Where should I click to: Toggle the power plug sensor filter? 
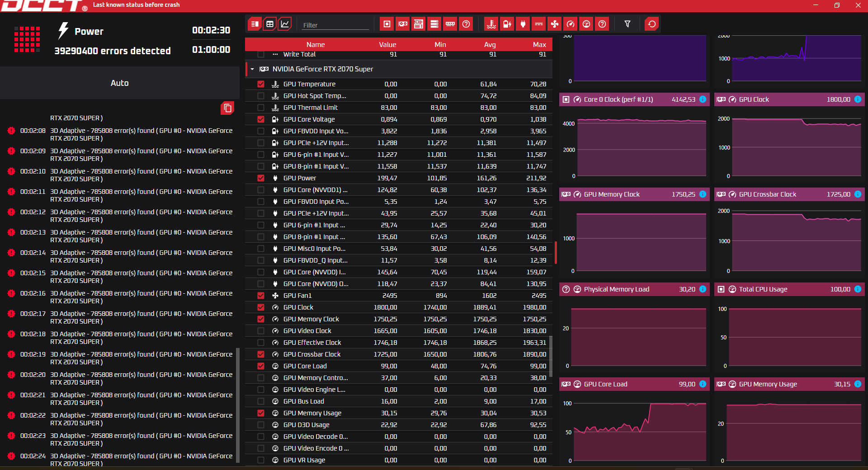pos(523,24)
